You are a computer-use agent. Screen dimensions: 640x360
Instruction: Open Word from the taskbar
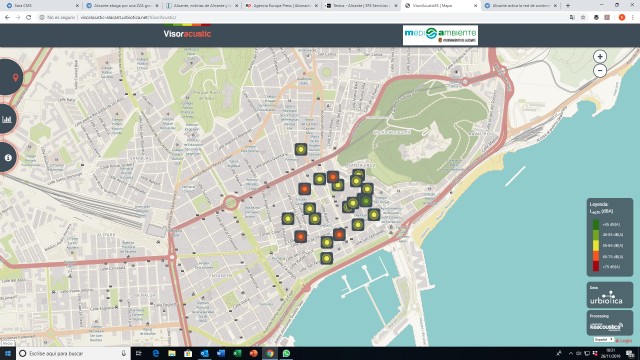[x=221, y=353]
